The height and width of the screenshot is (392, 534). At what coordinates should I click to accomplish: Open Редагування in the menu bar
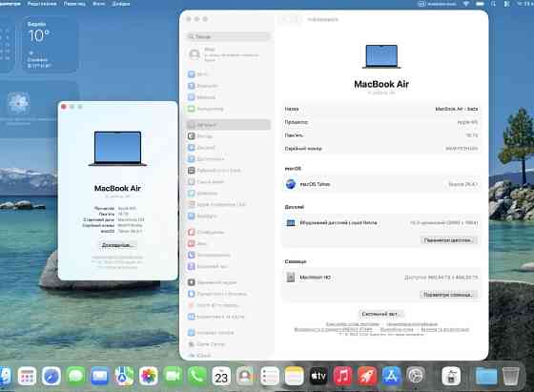(x=42, y=4)
